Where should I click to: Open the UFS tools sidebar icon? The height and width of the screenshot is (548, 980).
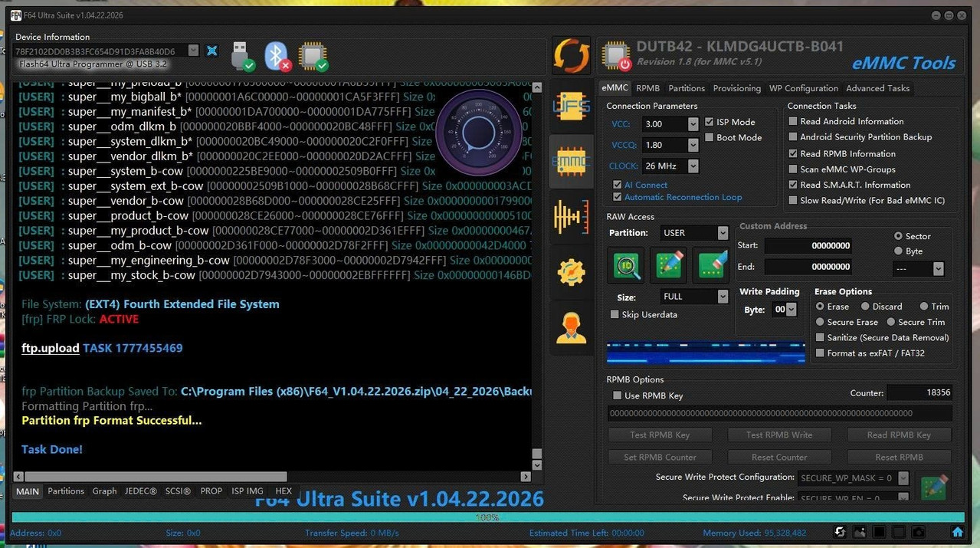[571, 107]
